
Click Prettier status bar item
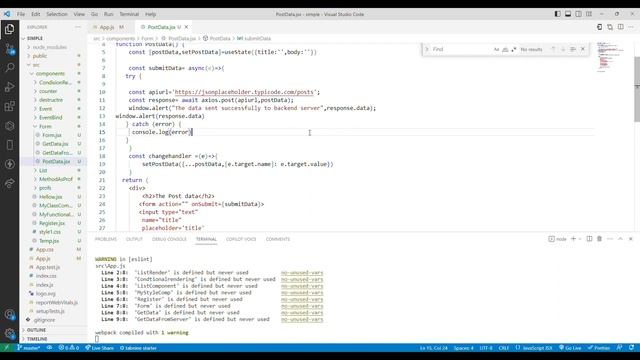(x=599, y=348)
